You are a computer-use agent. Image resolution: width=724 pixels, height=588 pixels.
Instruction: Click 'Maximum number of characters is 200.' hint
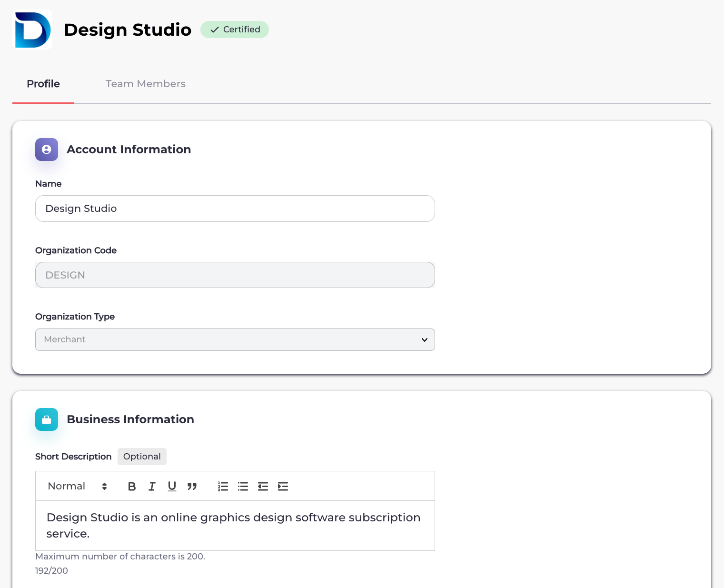pos(120,556)
